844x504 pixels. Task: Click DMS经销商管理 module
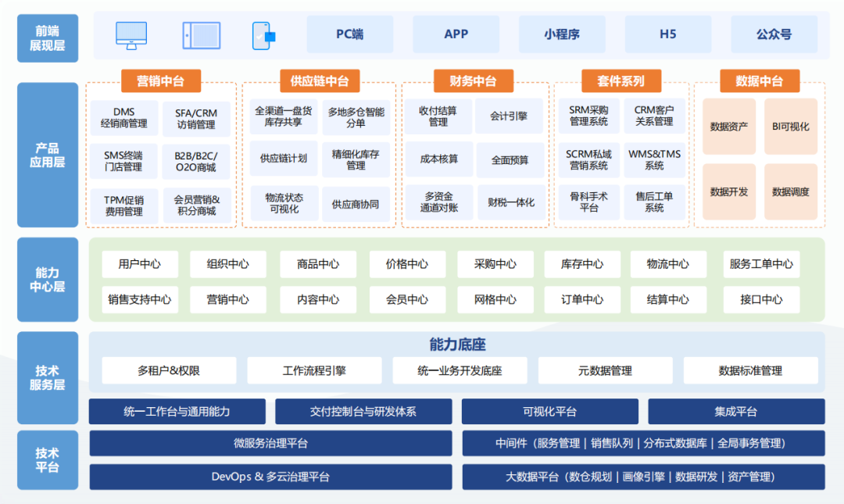[123, 118]
